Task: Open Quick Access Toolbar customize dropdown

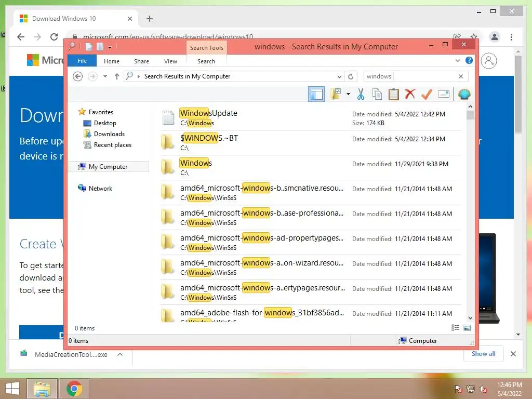Action: (110, 47)
